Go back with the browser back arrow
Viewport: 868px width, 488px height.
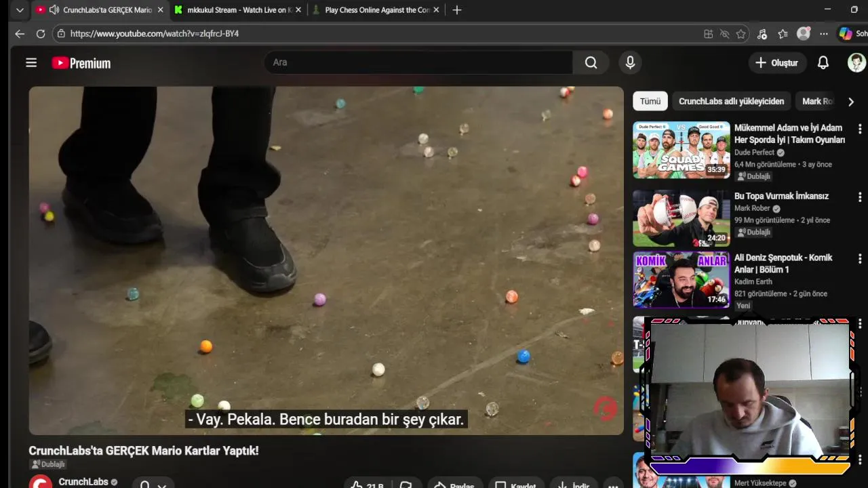click(20, 33)
